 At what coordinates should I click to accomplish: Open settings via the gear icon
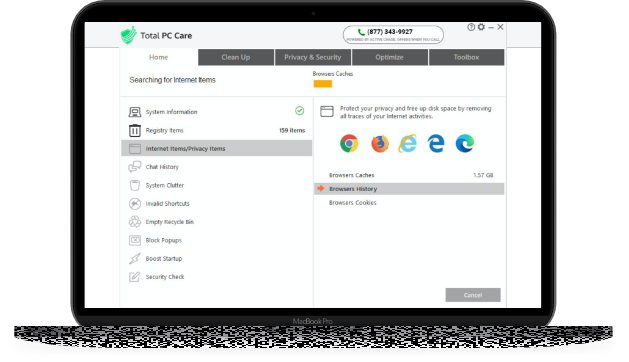tap(481, 27)
